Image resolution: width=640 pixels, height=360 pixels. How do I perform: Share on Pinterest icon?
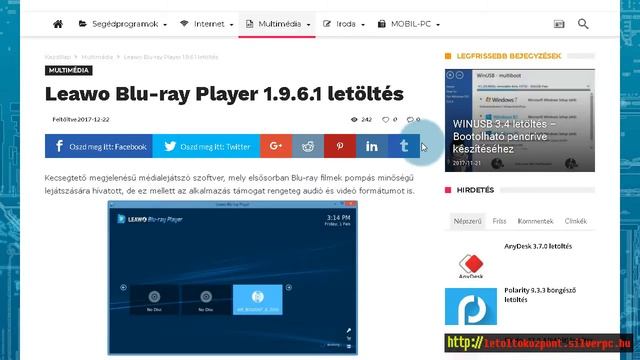340,146
